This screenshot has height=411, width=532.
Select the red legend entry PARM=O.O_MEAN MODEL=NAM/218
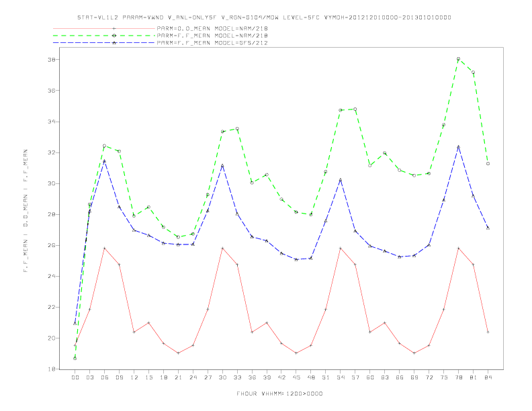(212, 28)
